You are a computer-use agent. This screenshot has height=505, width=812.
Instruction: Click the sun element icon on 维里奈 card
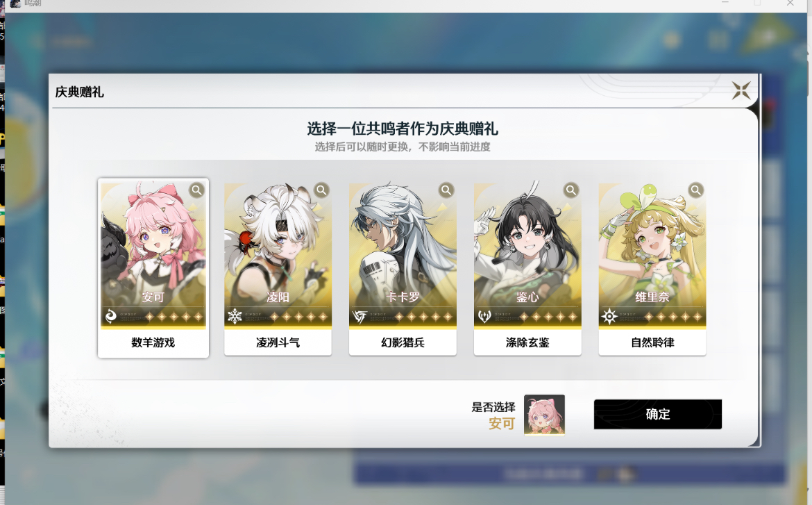609,316
